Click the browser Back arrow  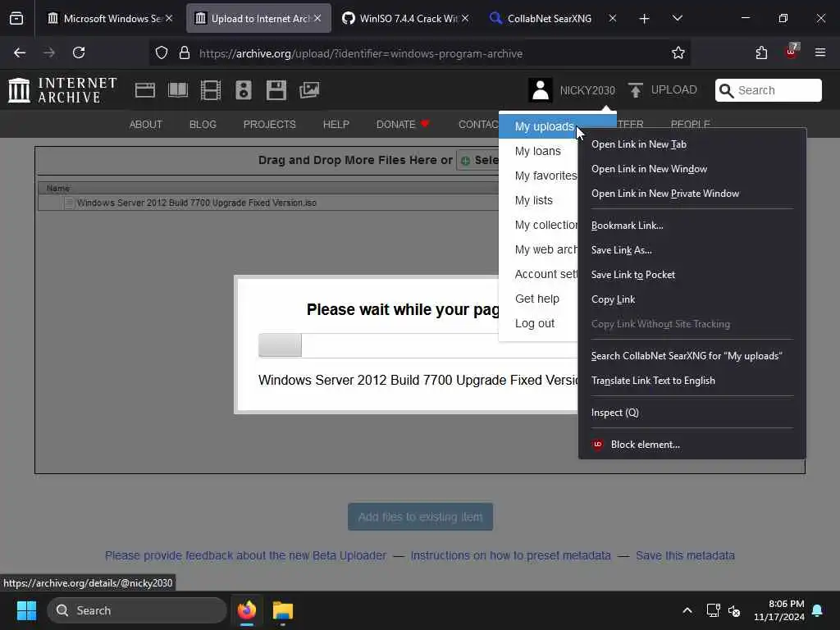[20, 52]
